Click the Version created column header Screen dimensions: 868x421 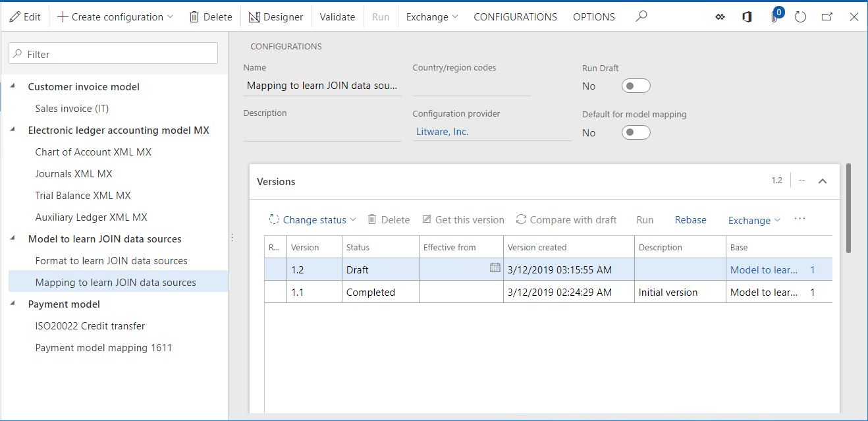point(569,247)
